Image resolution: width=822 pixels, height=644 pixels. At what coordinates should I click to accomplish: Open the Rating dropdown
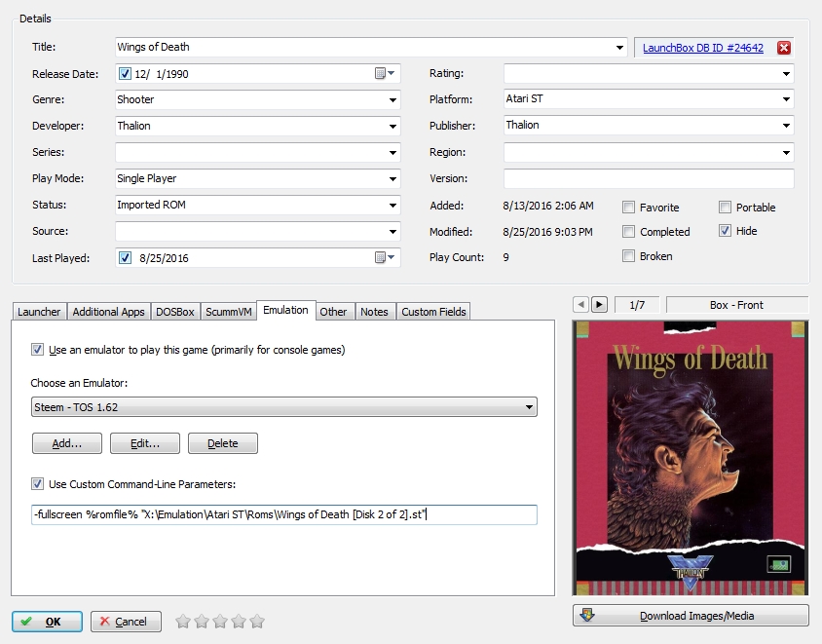click(786, 73)
